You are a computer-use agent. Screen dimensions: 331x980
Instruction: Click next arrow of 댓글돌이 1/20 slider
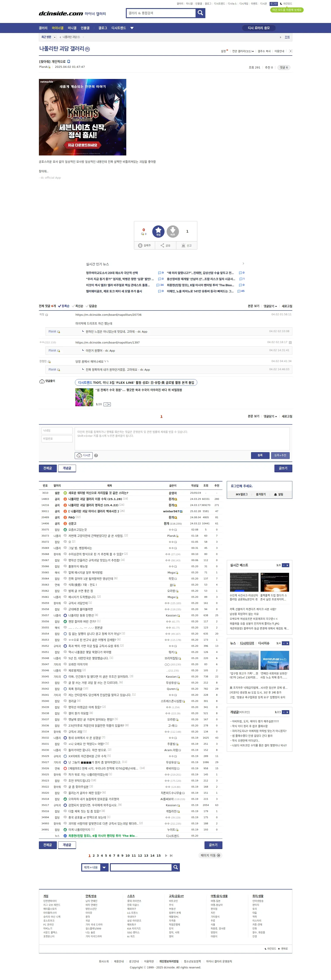point(109,405)
